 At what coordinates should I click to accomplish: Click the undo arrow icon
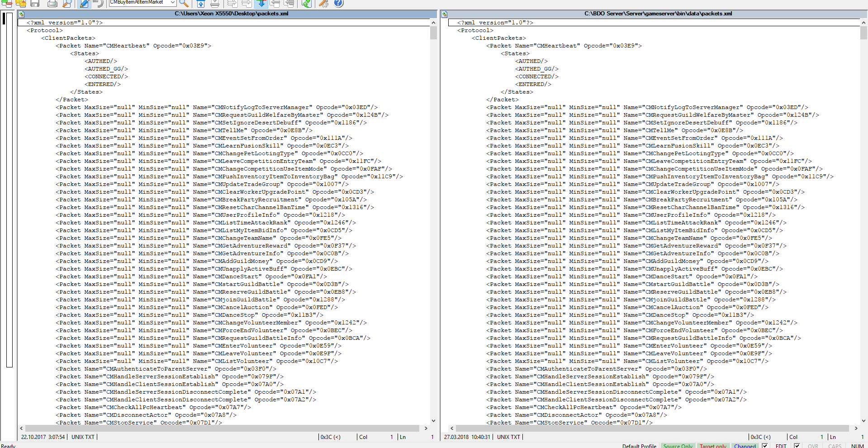click(x=98, y=4)
